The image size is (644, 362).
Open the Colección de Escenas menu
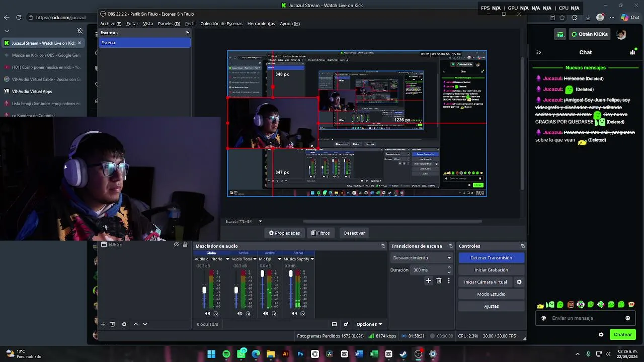(221, 24)
